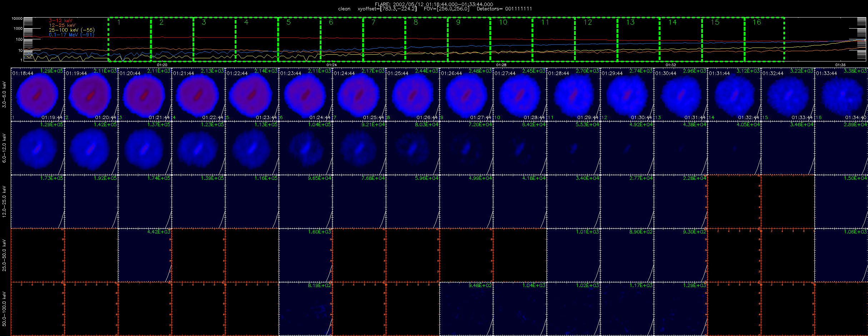Click the 50.0-100.0 keV row label
The image size is (868, 336).
(4, 309)
